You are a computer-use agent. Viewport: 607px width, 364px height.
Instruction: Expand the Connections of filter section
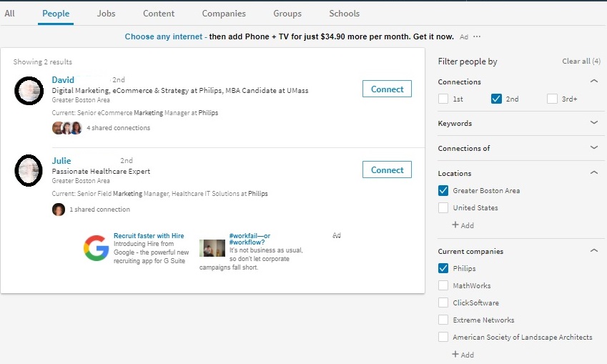click(x=594, y=147)
